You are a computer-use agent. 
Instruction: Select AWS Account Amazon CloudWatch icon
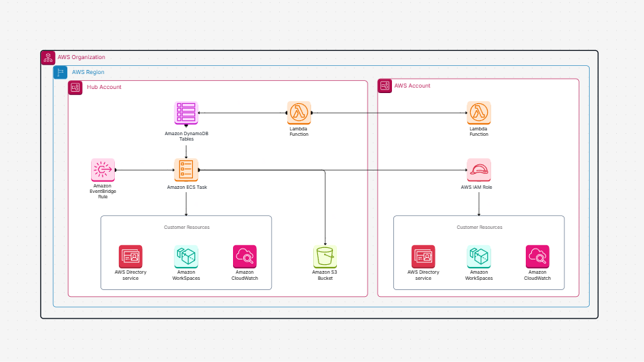(537, 257)
